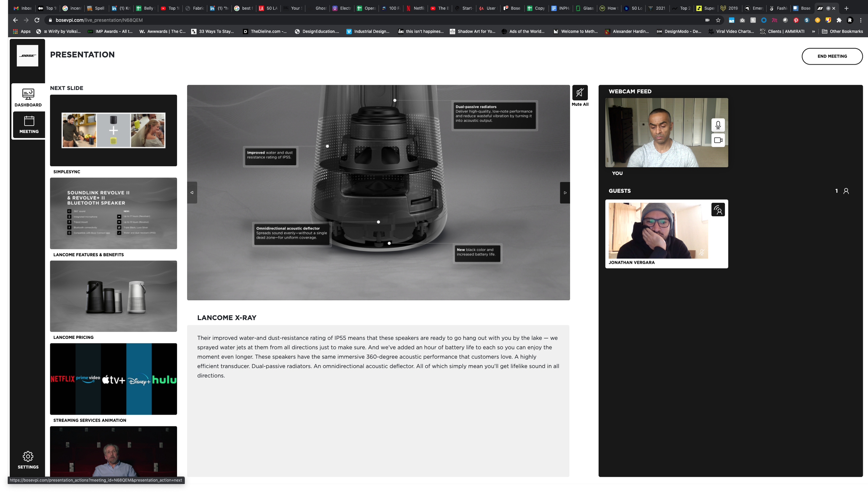Click the guests count person icon
This screenshot has width=868, height=493.
pos(846,191)
